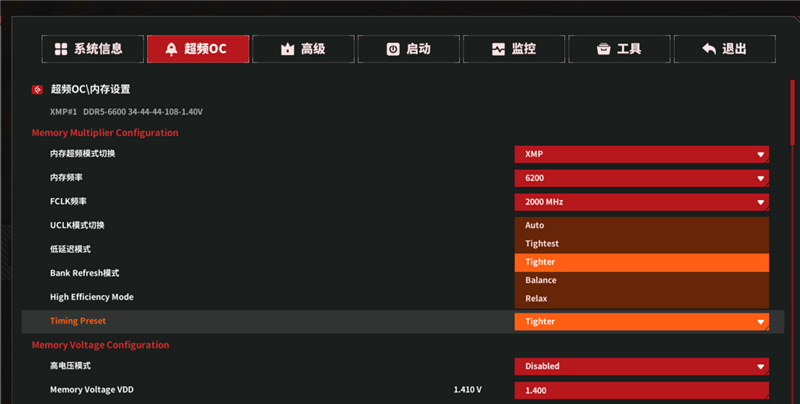Select the Timing Preset label
800x404 pixels.
click(x=78, y=321)
